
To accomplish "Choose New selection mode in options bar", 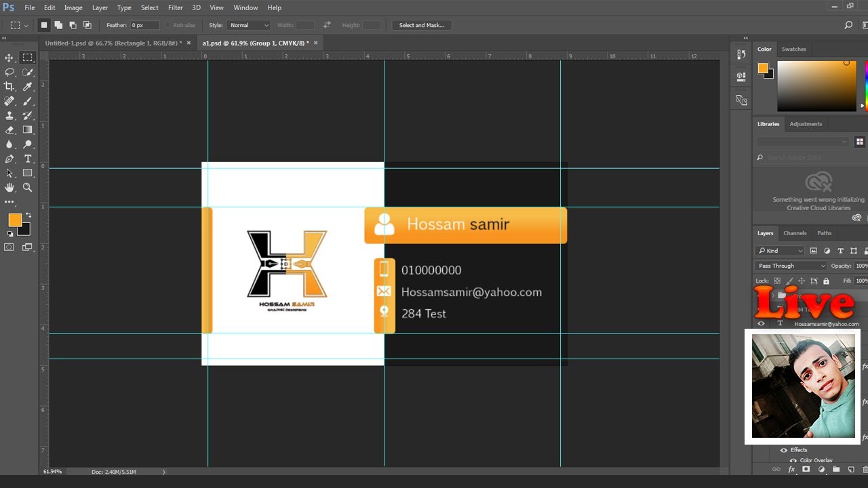I will (x=44, y=25).
